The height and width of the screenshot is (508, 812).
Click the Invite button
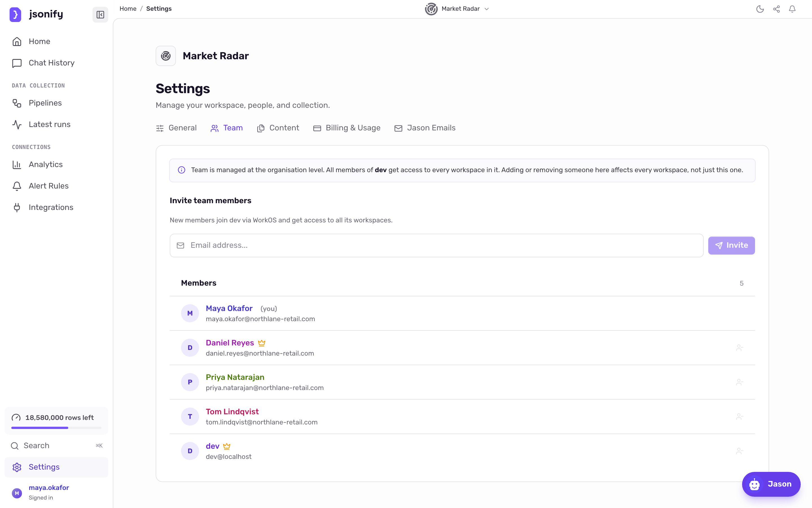click(x=731, y=246)
